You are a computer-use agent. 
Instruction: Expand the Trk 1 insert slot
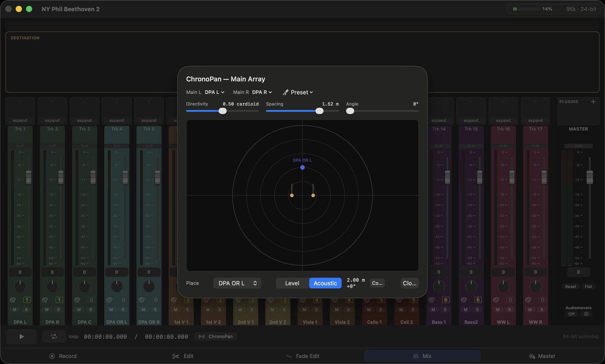pos(20,121)
